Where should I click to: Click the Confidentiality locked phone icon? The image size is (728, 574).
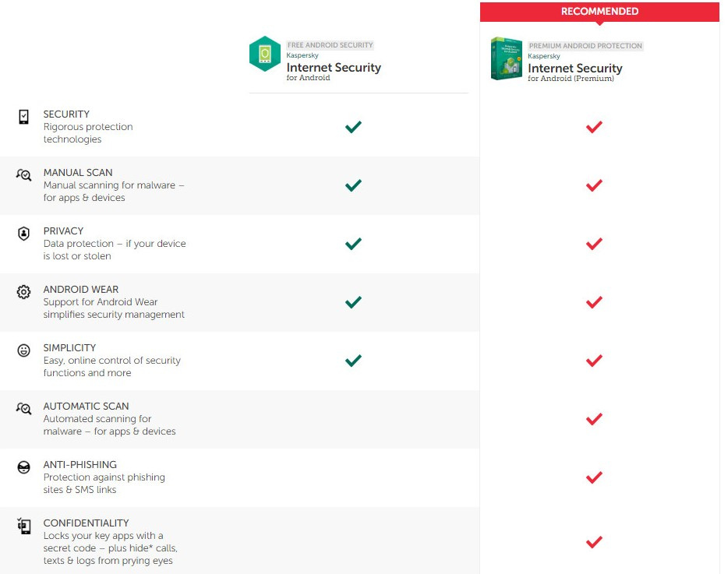click(24, 526)
